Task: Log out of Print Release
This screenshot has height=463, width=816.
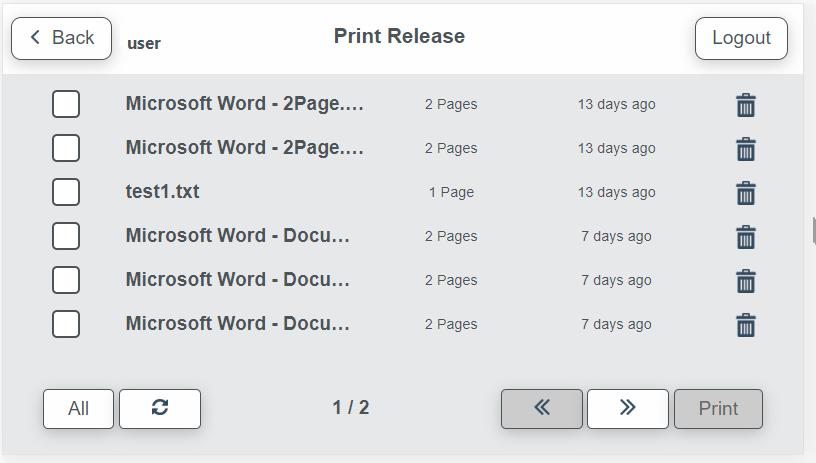Action: (741, 38)
